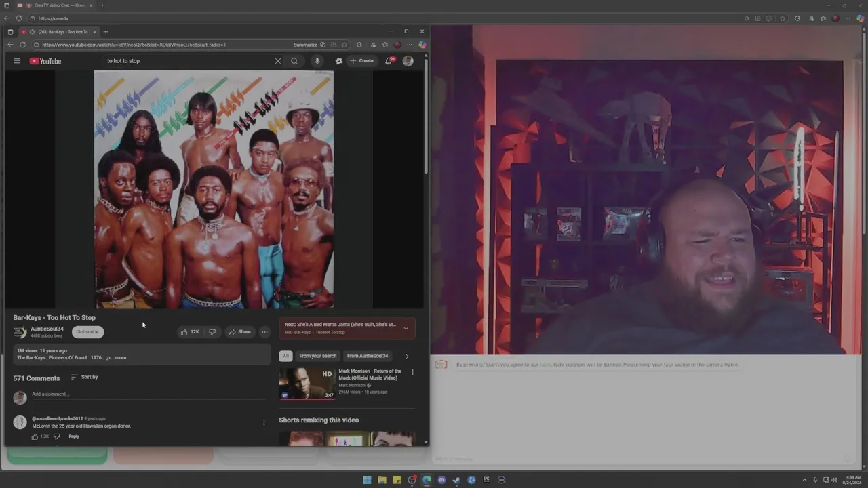Open the YouTube account avatar menu
The width and height of the screenshot is (868, 488).
point(408,61)
